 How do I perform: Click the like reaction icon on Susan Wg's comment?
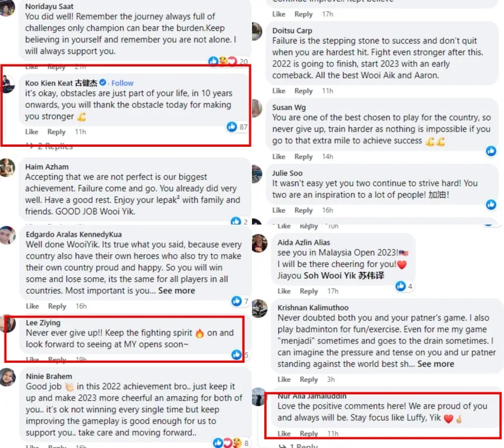(491, 151)
